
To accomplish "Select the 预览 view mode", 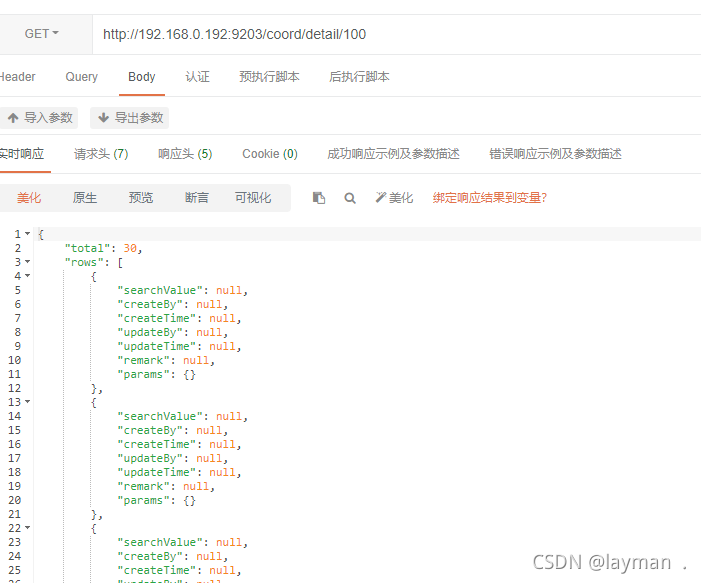I will point(141,198).
